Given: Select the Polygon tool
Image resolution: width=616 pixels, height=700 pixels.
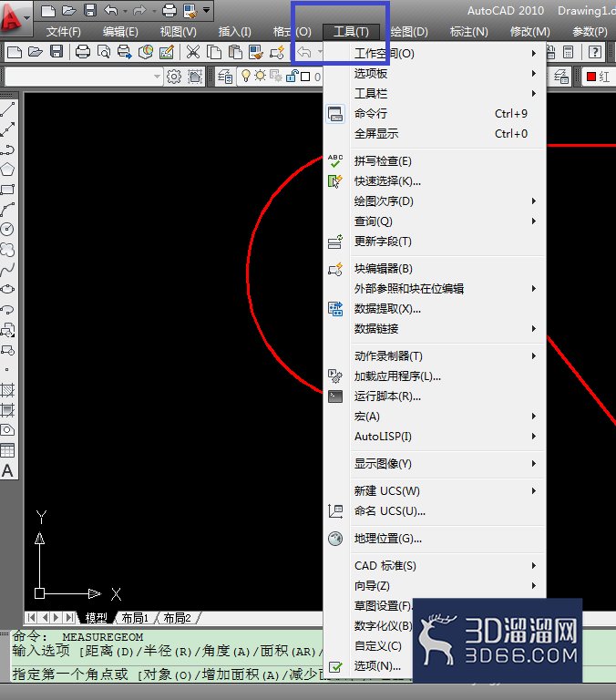Looking at the screenshot, I should [7, 170].
